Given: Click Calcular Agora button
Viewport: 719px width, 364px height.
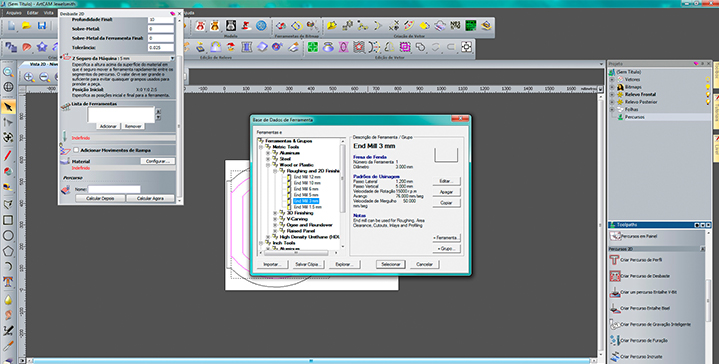Looking at the screenshot, I should click(150, 199).
